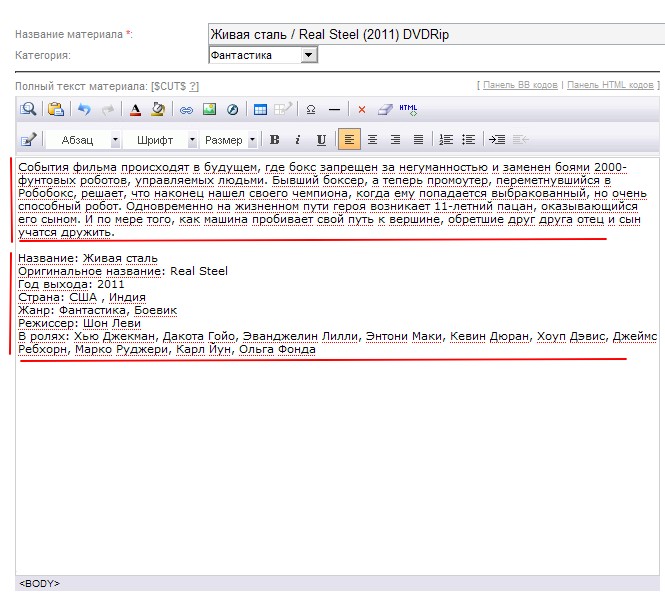Screen dimensions: 665x595
Task: Click the edit table properties icon
Action: pyautogui.click(x=283, y=109)
